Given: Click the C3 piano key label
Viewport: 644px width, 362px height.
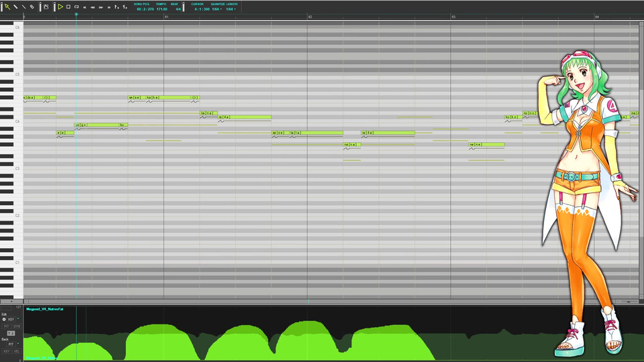Looking at the screenshot, I should [x=17, y=168].
